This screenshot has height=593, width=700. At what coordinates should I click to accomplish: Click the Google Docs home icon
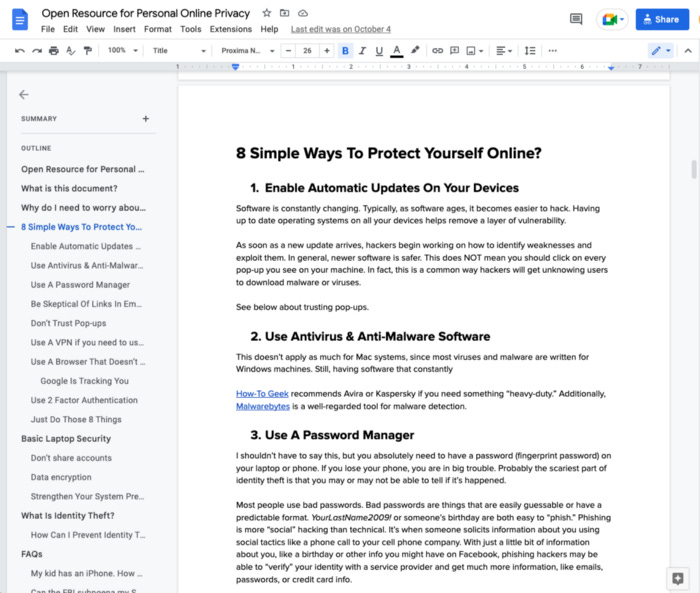(x=20, y=20)
